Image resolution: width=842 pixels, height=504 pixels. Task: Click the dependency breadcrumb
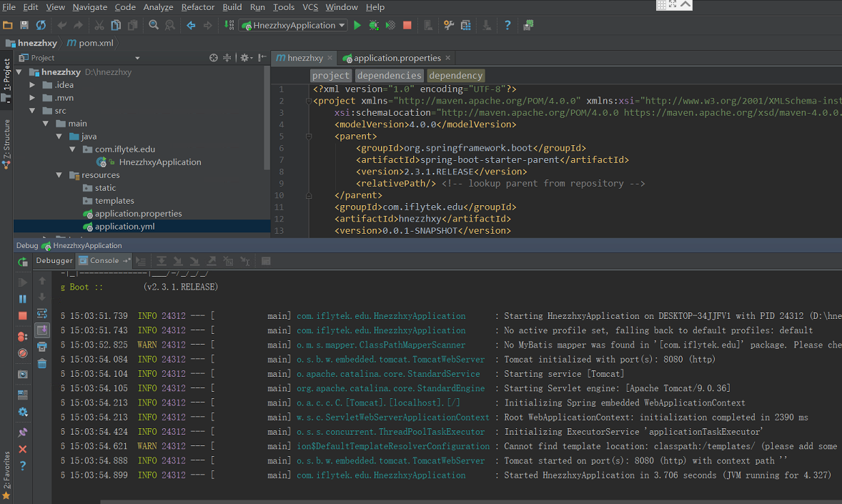pyautogui.click(x=456, y=76)
